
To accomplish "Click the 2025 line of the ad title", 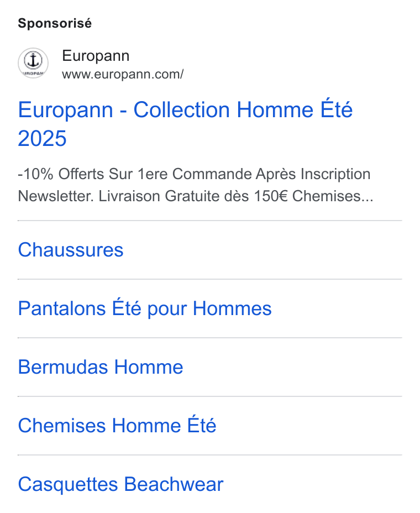I will [x=42, y=138].
